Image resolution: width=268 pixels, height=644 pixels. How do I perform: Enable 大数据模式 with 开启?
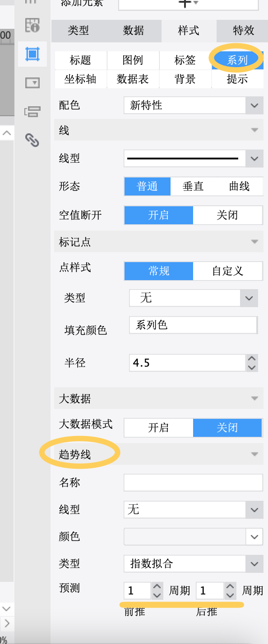(158, 427)
